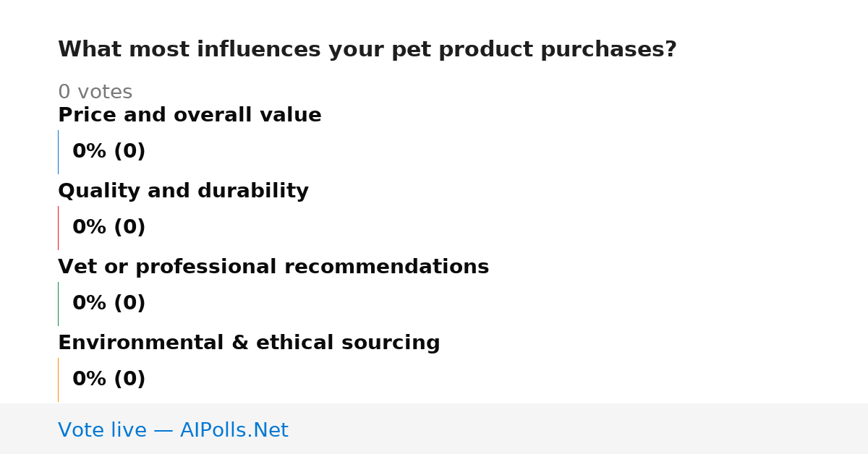Click the green bar under Vet recommendations

pyautogui.click(x=58, y=304)
